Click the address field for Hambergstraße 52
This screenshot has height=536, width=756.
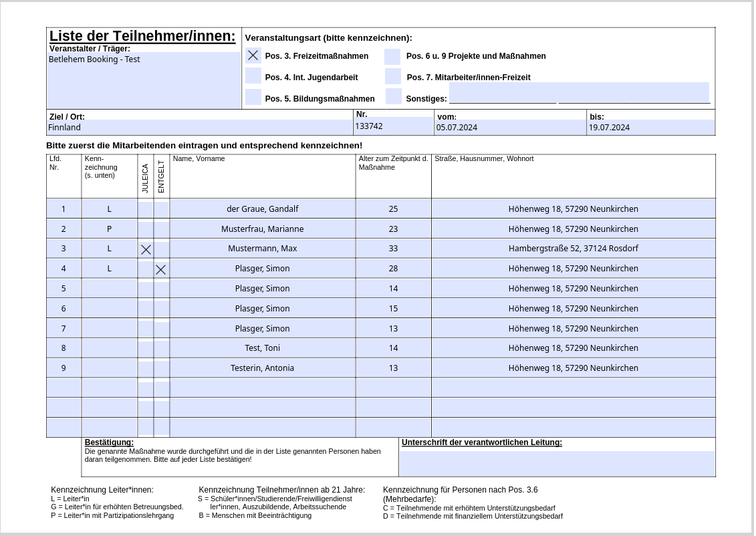click(x=573, y=249)
